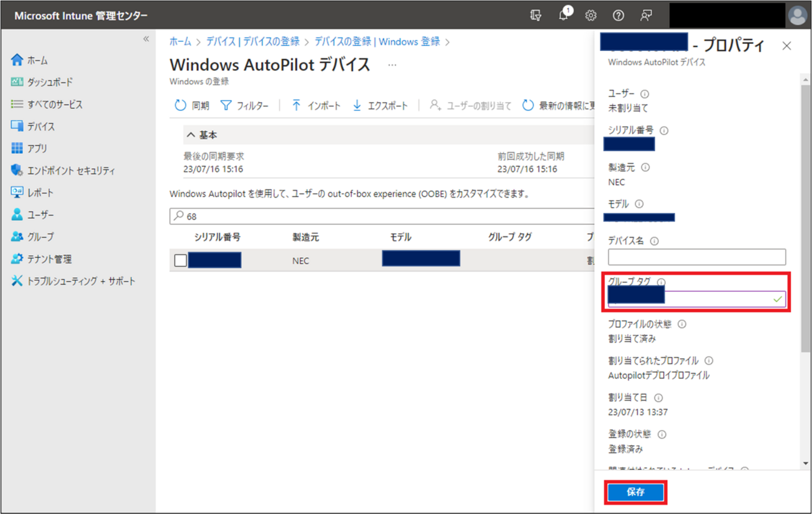
Task: Sort by 製造元 column header
Action: [305, 237]
